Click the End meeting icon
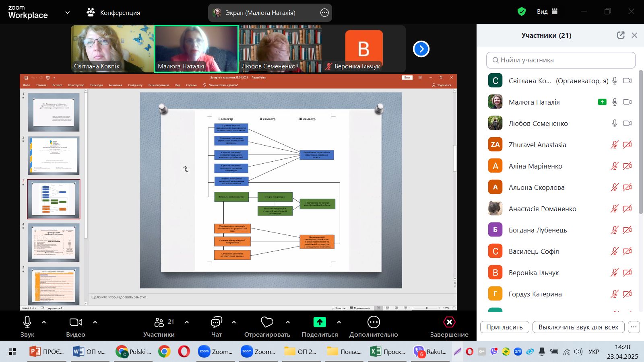The width and height of the screenshot is (644, 362). [449, 322]
